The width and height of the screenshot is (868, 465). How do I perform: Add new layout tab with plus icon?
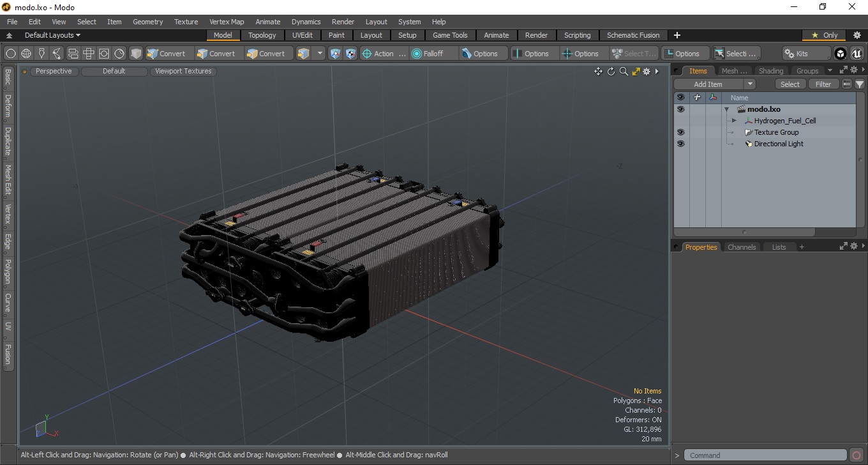click(x=677, y=35)
